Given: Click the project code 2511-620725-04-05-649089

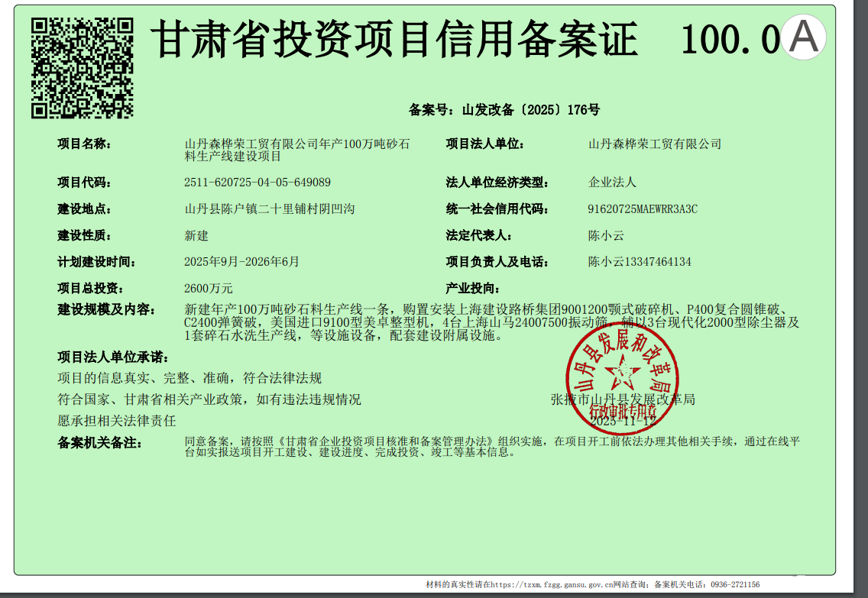Looking at the screenshot, I should (x=257, y=183).
